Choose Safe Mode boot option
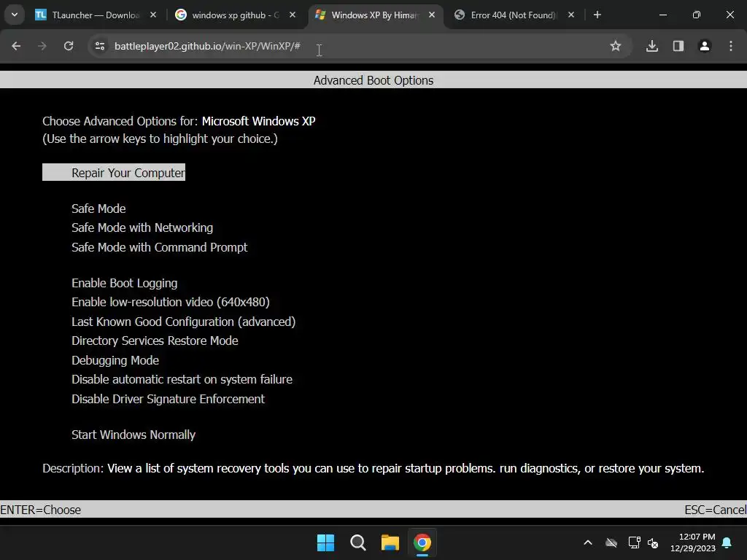The width and height of the screenshot is (747, 560). [x=98, y=209]
